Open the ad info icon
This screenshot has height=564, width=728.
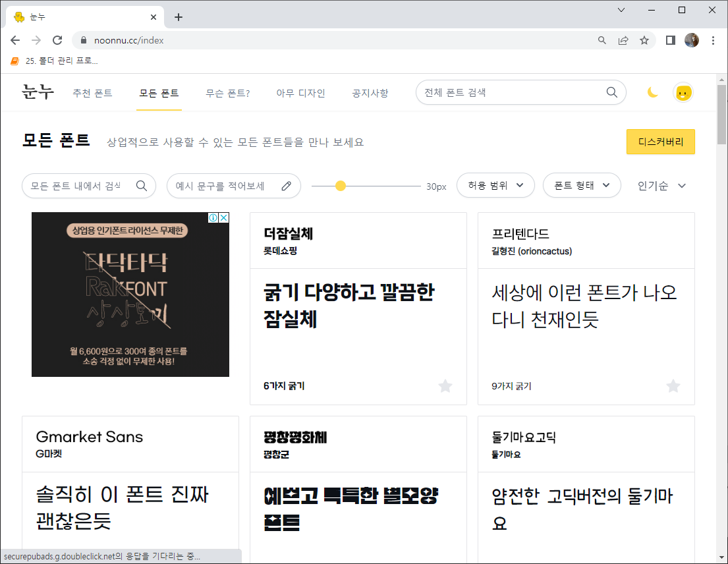tap(213, 217)
